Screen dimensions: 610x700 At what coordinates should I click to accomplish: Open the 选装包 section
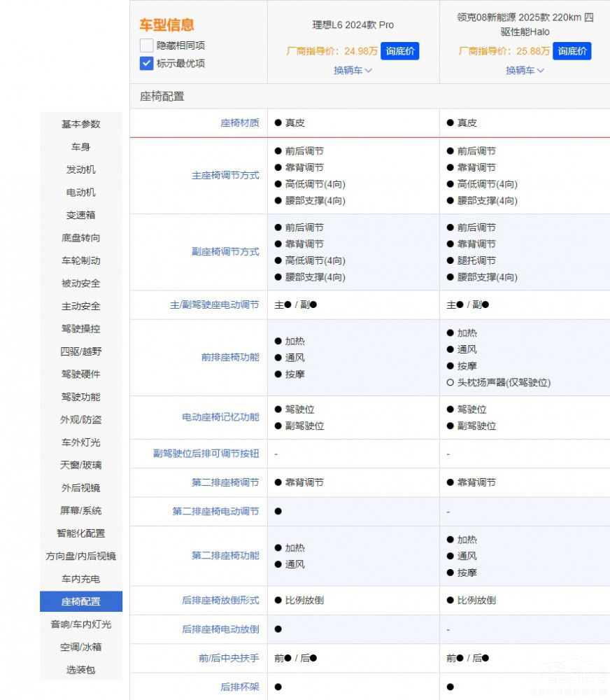tap(81, 669)
